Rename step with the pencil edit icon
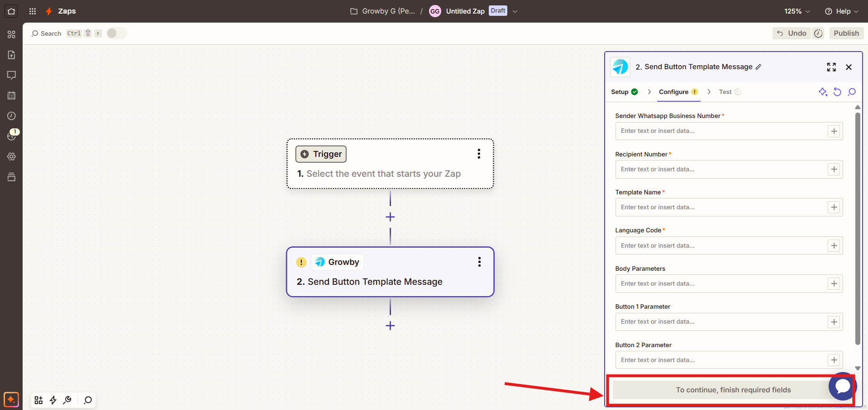 758,67
